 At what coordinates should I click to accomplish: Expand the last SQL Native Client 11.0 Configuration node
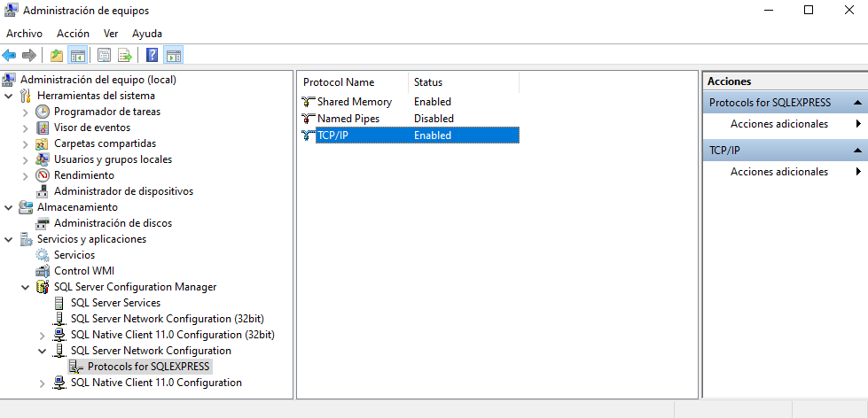pos(42,383)
